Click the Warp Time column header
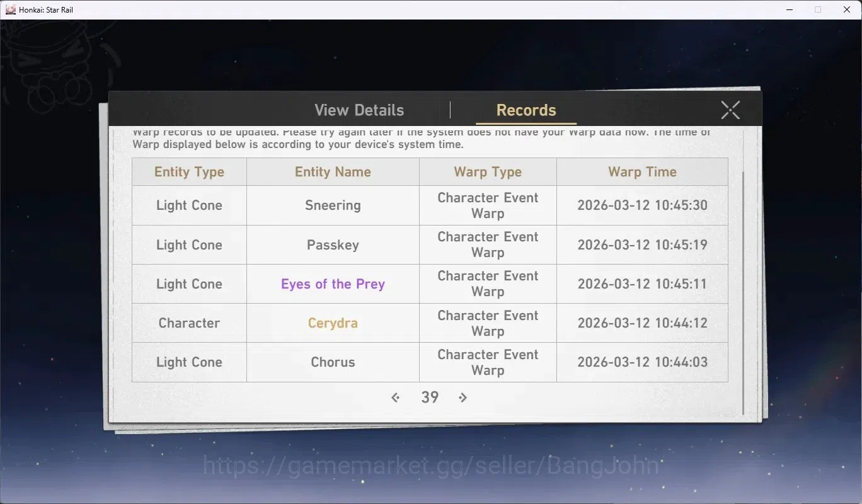The height and width of the screenshot is (504, 862). [642, 172]
